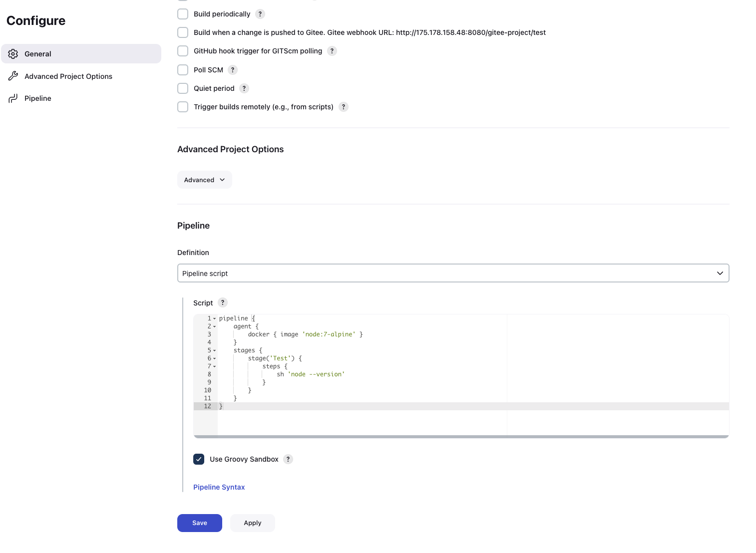Click line number 3 in the editor gutter
756x553 pixels.
point(209,334)
